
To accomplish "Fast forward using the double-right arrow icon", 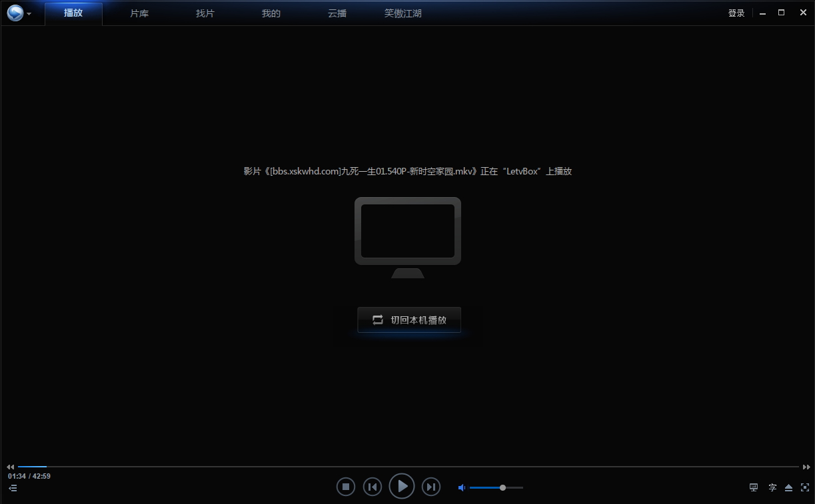I will pos(806,467).
